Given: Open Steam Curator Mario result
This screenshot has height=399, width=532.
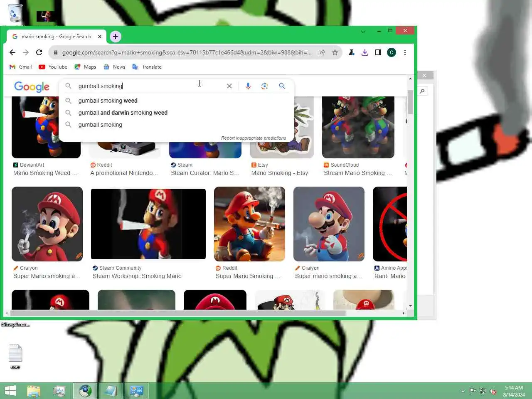Looking at the screenshot, I should tap(205, 173).
